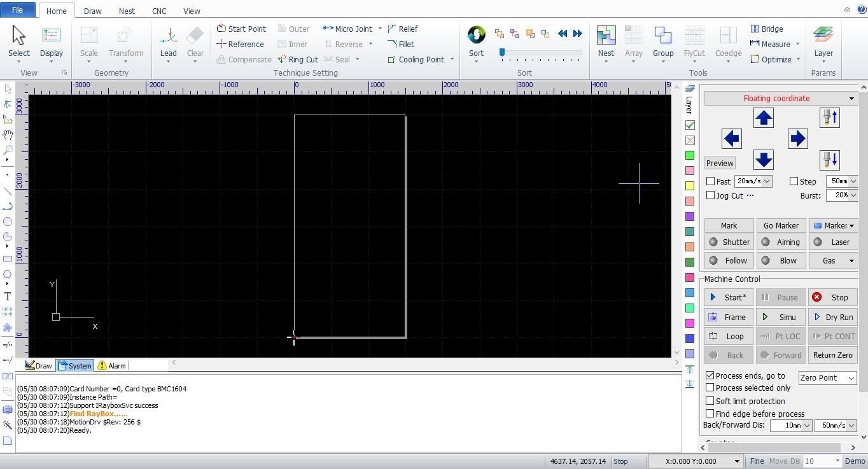The height and width of the screenshot is (469, 868).
Task: Jog the head down with arrow
Action: tap(763, 159)
